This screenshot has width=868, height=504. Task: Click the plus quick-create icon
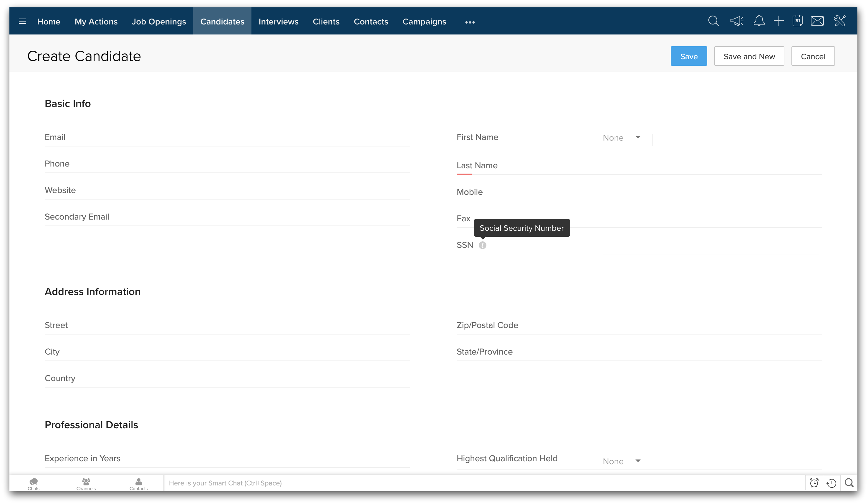pyautogui.click(x=778, y=22)
